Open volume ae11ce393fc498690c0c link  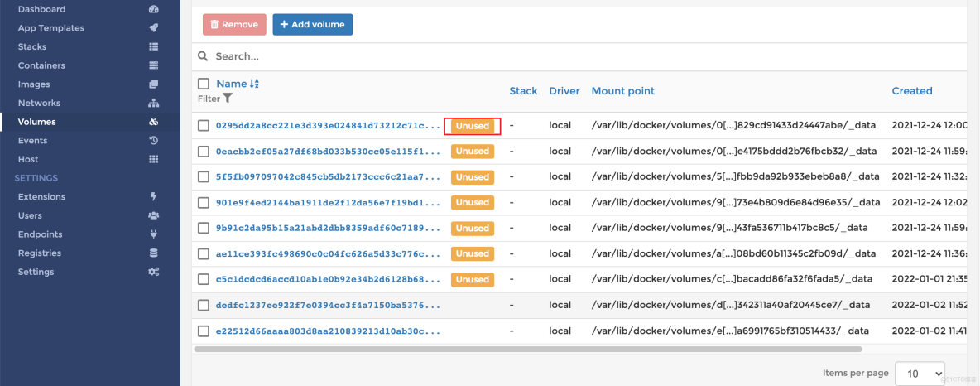tap(328, 254)
